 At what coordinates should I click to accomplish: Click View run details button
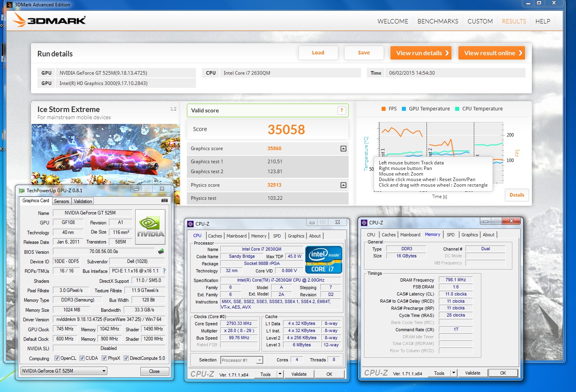421,53
